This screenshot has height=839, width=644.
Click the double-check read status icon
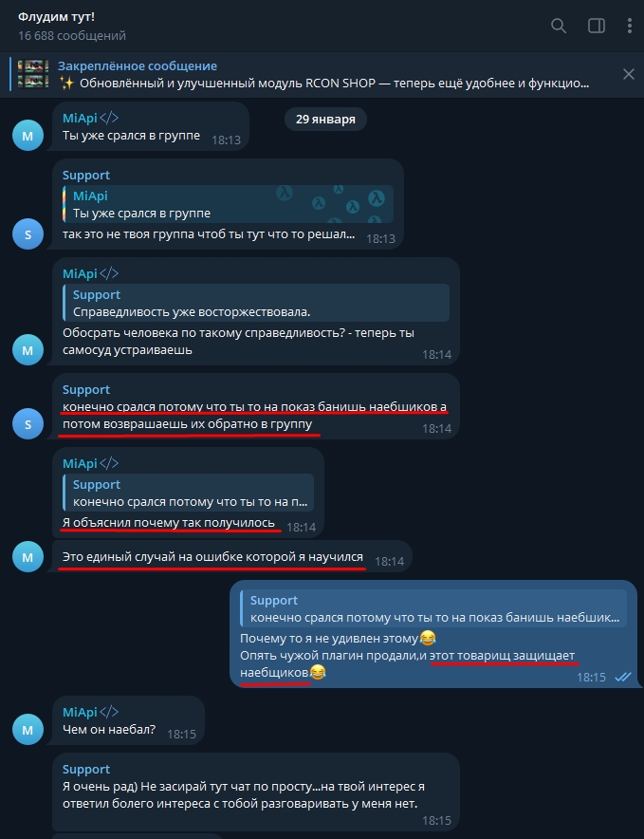click(622, 677)
